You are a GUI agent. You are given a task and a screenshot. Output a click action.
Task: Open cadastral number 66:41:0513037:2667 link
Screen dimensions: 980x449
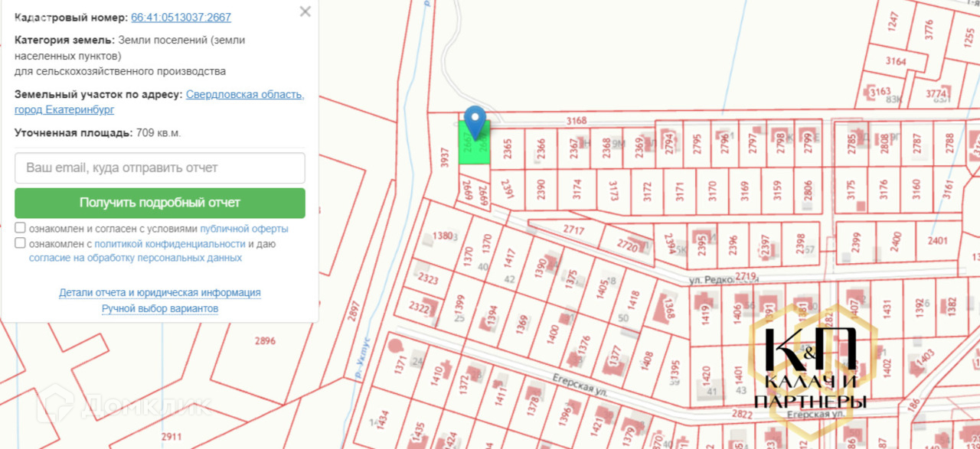181,17
